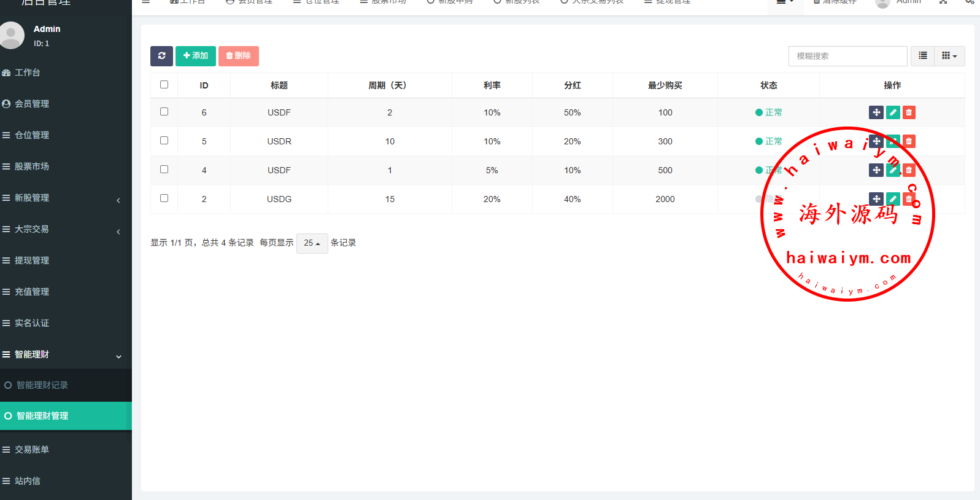
Task: Click the edit pencil icon for USDG row
Action: 893,199
